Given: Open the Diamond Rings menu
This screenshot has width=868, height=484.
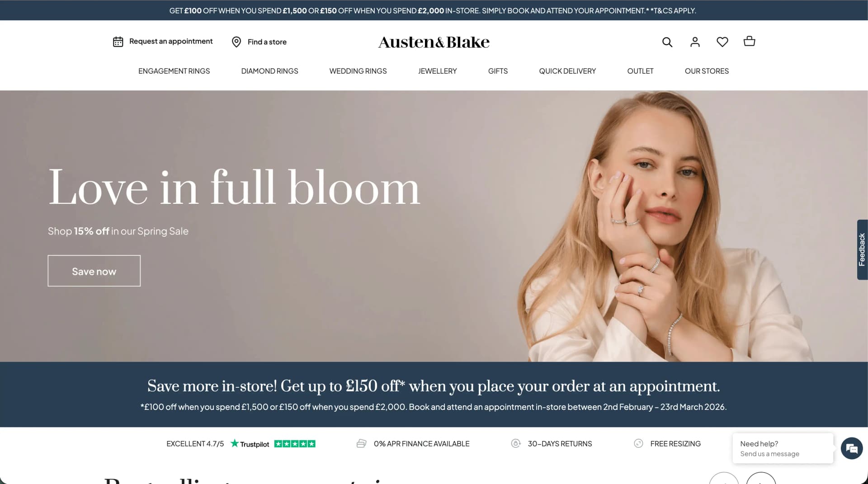Looking at the screenshot, I should click(269, 71).
